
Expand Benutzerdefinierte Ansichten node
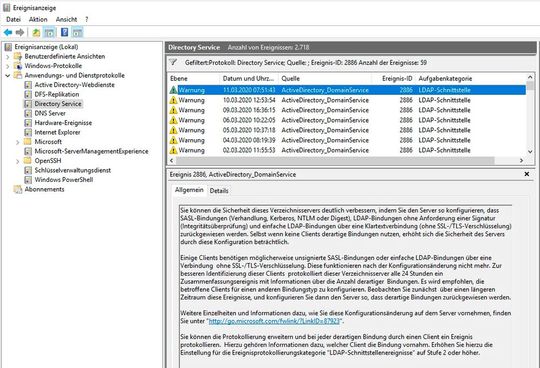[8, 56]
